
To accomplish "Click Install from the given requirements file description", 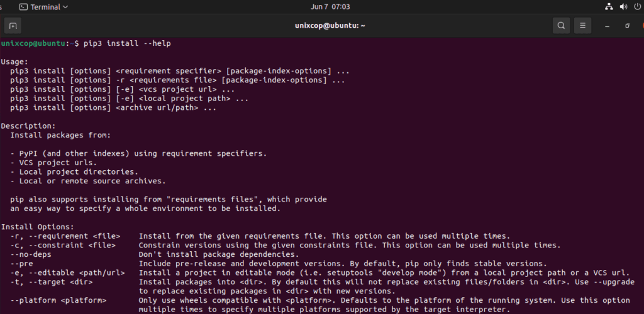I will [325, 236].
